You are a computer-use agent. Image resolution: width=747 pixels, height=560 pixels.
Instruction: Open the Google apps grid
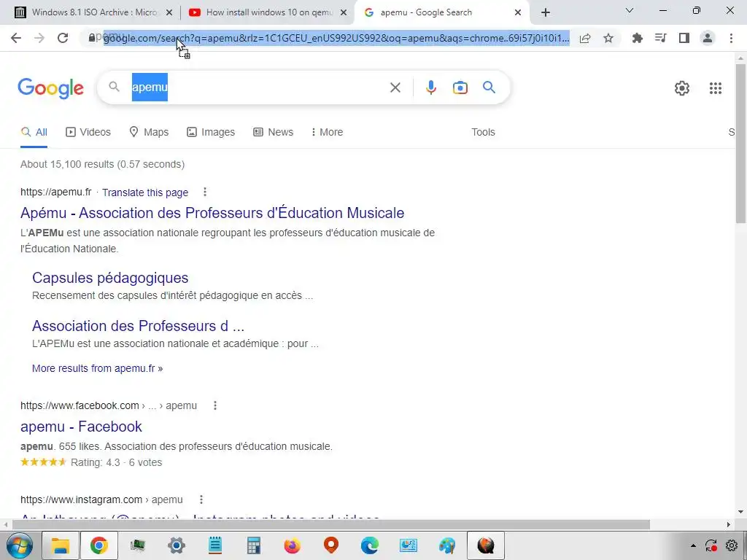pyautogui.click(x=715, y=88)
